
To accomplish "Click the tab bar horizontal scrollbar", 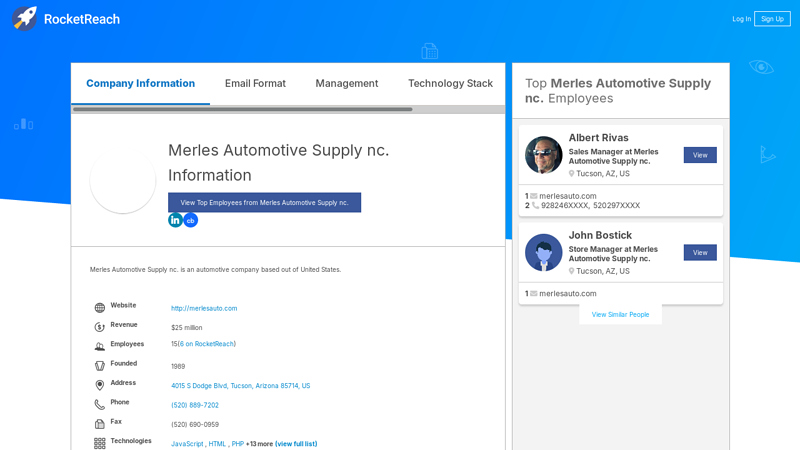I will point(242,109).
